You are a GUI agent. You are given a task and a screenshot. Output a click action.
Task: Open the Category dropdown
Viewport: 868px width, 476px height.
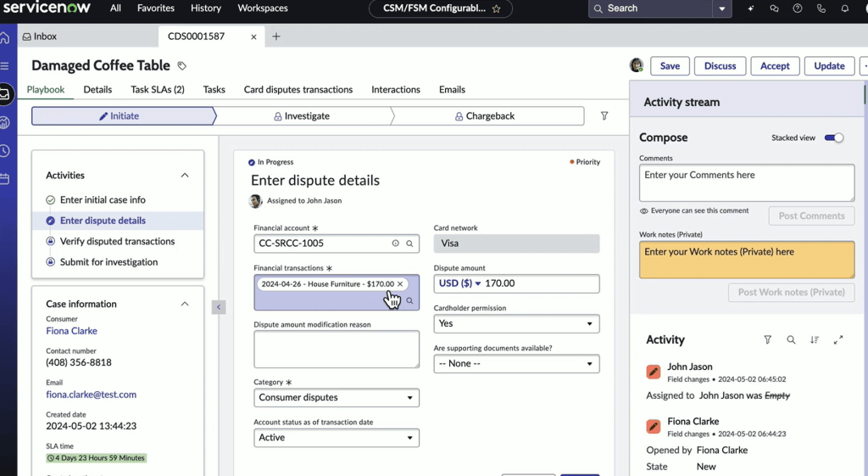coord(337,398)
